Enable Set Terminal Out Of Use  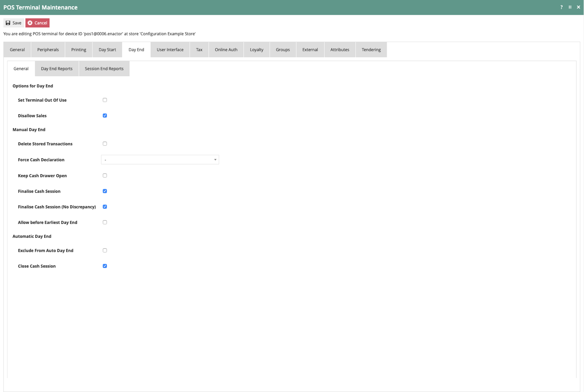coord(105,100)
